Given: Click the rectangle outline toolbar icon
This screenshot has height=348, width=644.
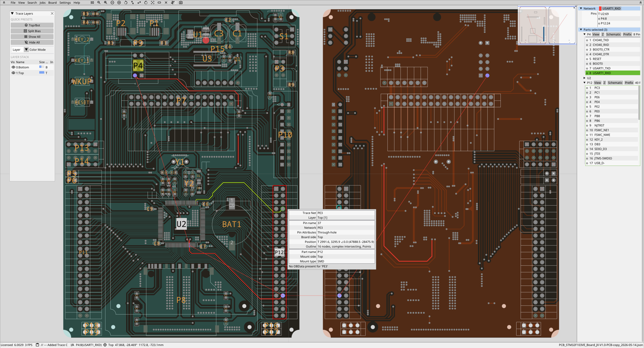Looking at the screenshot, I should (x=159, y=3).
